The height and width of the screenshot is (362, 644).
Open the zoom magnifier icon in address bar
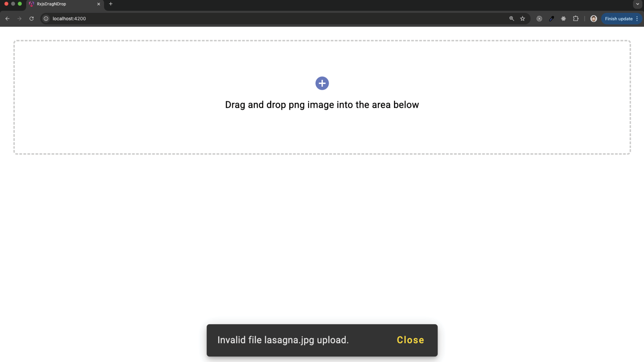[511, 19]
